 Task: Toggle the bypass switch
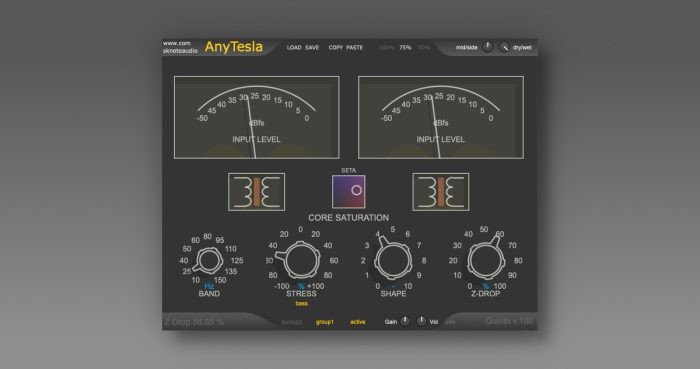pos(292,322)
